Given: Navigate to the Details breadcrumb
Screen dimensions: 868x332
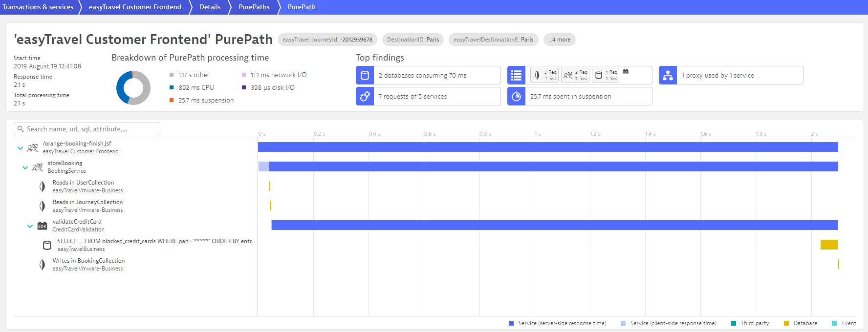Looking at the screenshot, I should [x=210, y=7].
